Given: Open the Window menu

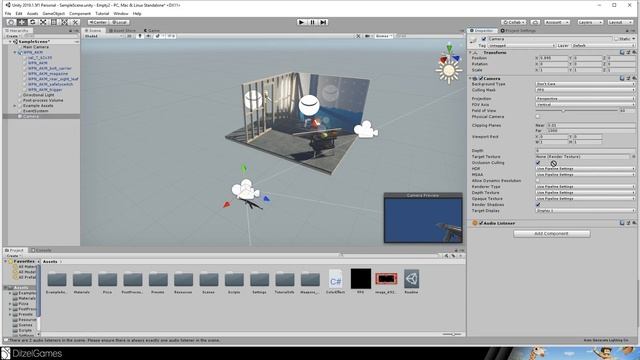Looking at the screenshot, I should (x=120, y=13).
